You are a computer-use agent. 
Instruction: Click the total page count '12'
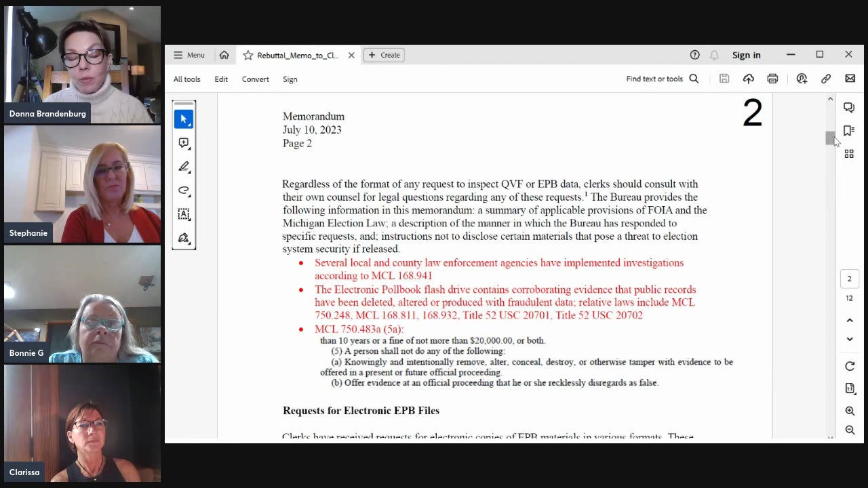(x=849, y=298)
